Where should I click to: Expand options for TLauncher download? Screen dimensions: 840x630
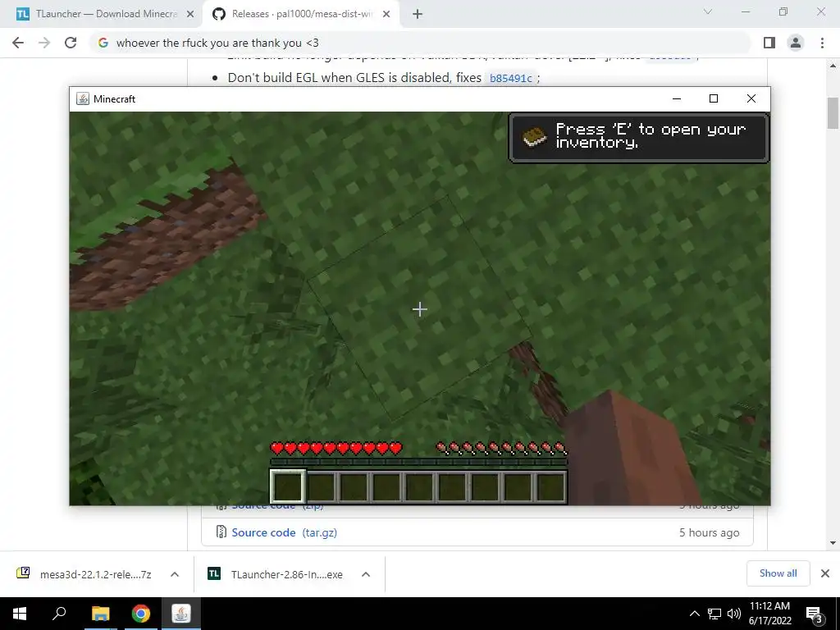366,574
